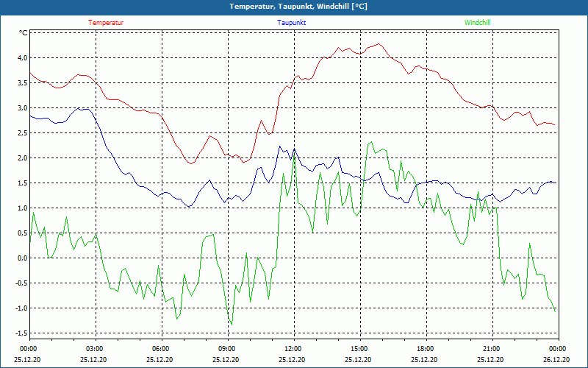
Task: Click the 18:00 time axis label
Action: coord(426,349)
